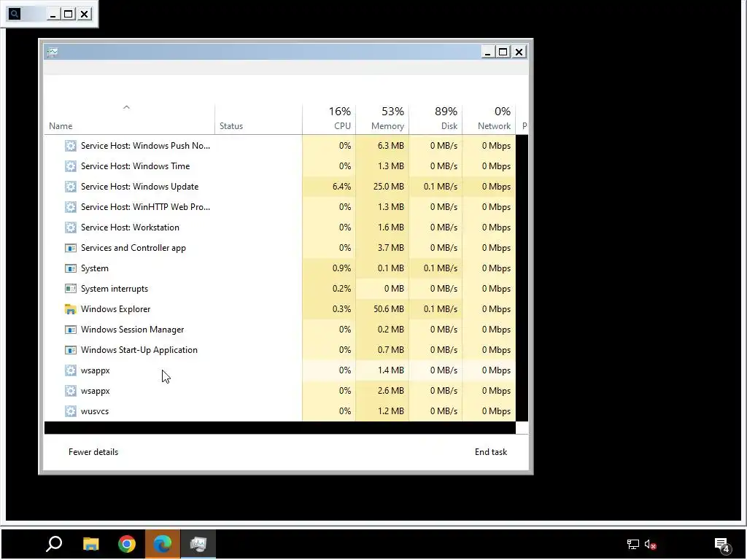Click the Windows Start-Up Application icon
The width and height of the screenshot is (747, 560).
[71, 350]
